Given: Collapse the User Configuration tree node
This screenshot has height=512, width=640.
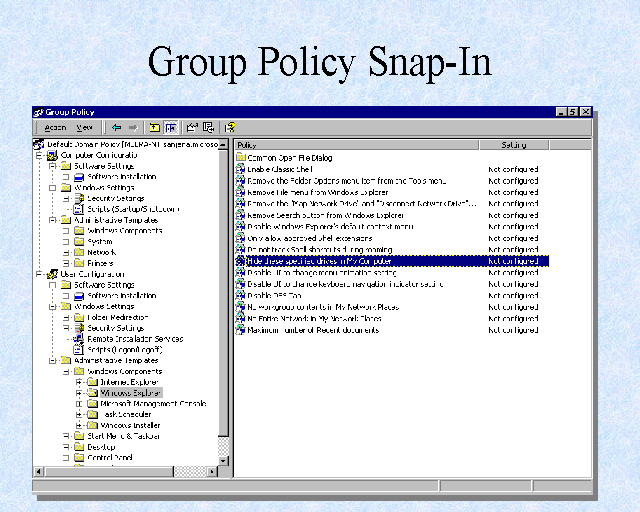Looking at the screenshot, I should pyautogui.click(x=39, y=273).
